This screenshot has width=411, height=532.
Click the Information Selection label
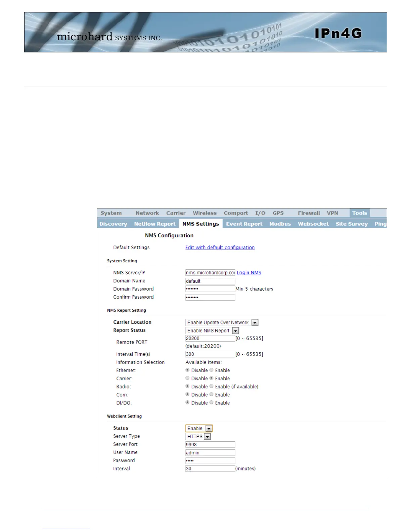140,362
